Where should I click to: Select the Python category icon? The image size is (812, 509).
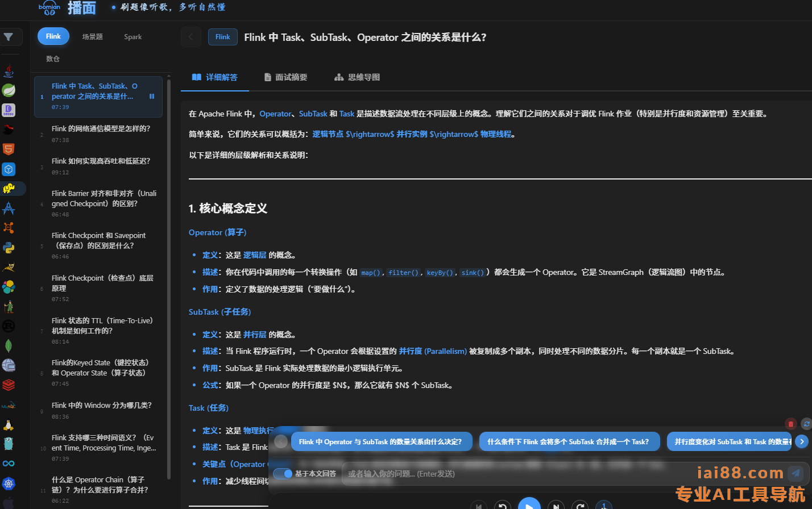pyautogui.click(x=9, y=248)
